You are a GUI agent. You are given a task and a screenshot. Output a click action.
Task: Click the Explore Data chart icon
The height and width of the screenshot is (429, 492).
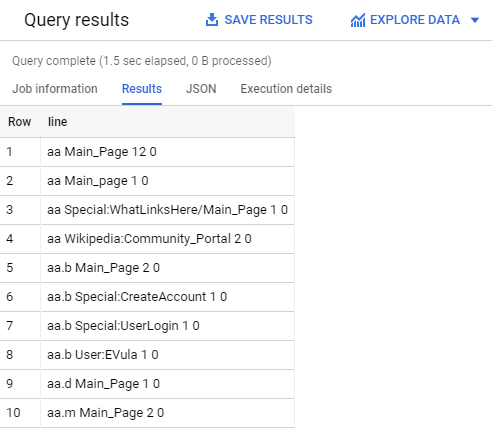pos(358,20)
